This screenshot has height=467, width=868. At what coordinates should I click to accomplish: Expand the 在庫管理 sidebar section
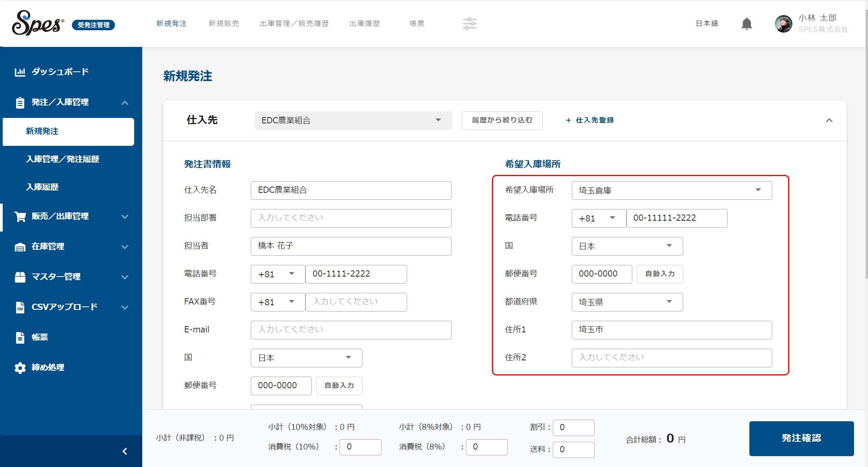125,247
